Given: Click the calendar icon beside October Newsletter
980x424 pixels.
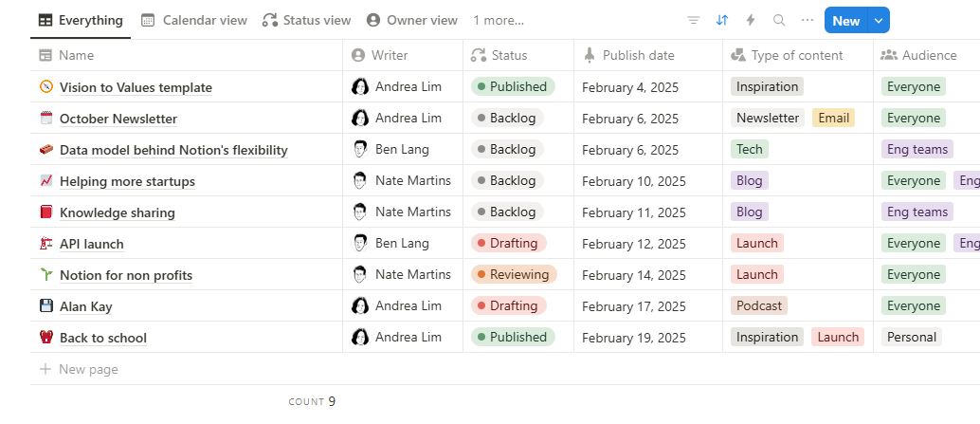Looking at the screenshot, I should click(x=46, y=119).
